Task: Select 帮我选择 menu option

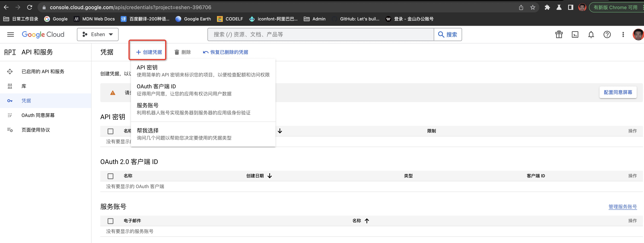Action: tap(148, 131)
